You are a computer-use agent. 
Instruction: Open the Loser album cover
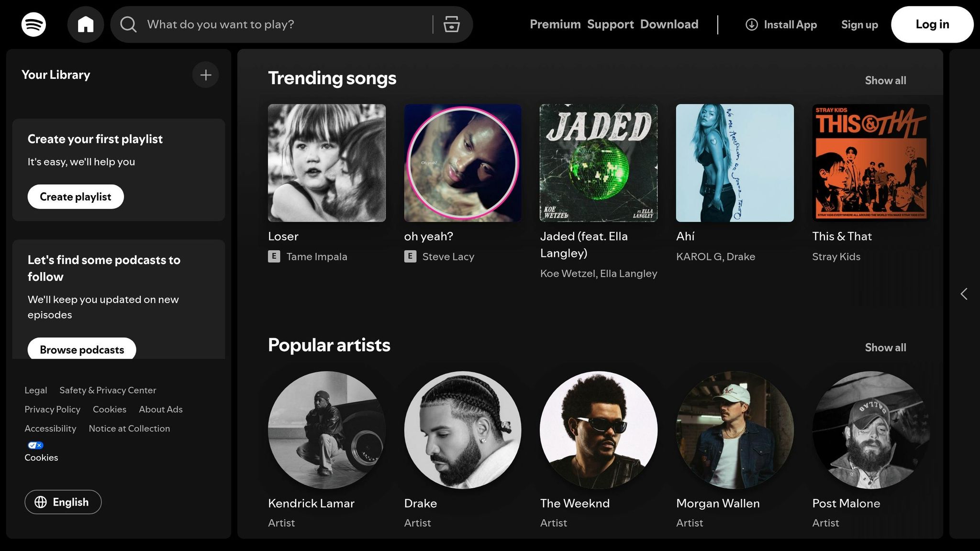pos(327,163)
